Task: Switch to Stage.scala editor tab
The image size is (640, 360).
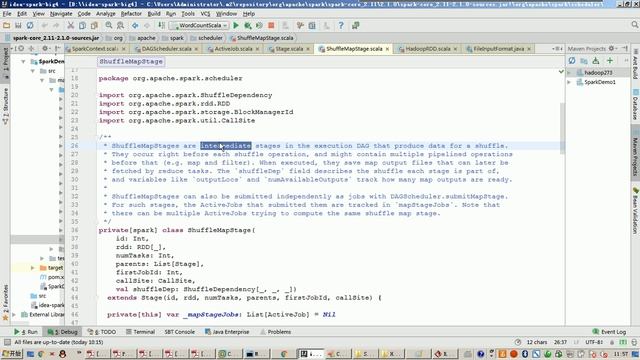Action: click(x=289, y=49)
